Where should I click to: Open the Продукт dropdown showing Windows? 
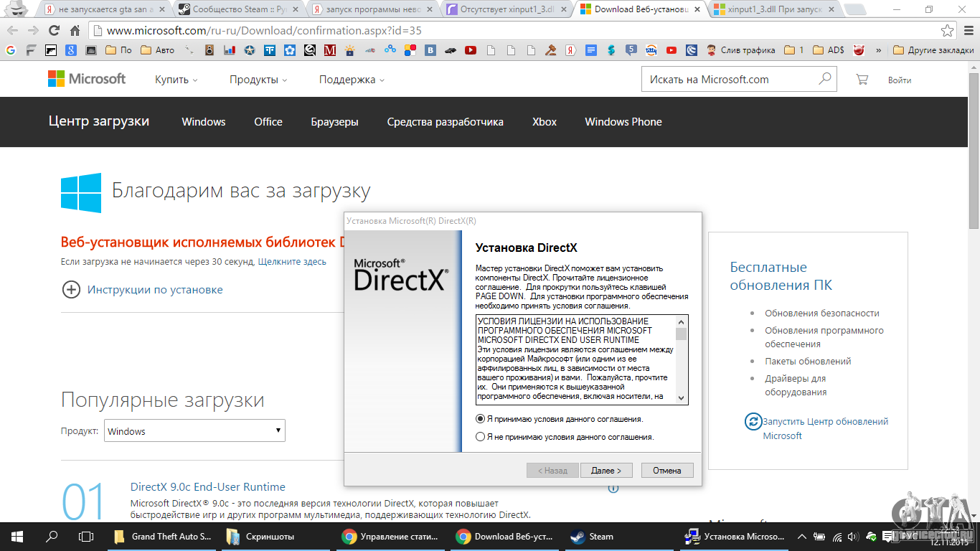point(194,430)
